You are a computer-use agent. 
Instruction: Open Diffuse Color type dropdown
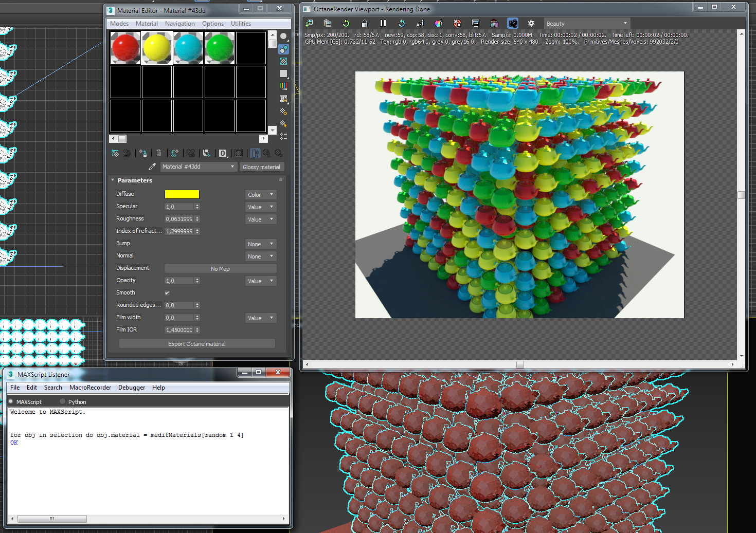(261, 194)
